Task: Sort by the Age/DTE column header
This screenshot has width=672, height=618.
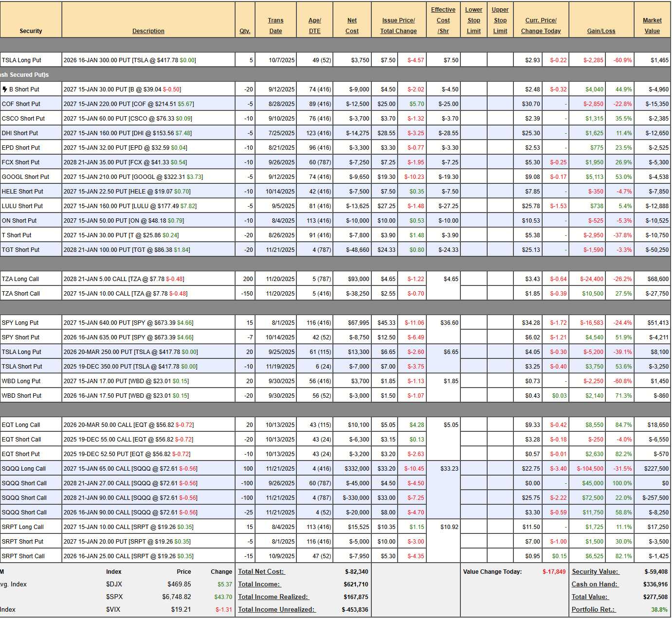Action: [x=314, y=26]
